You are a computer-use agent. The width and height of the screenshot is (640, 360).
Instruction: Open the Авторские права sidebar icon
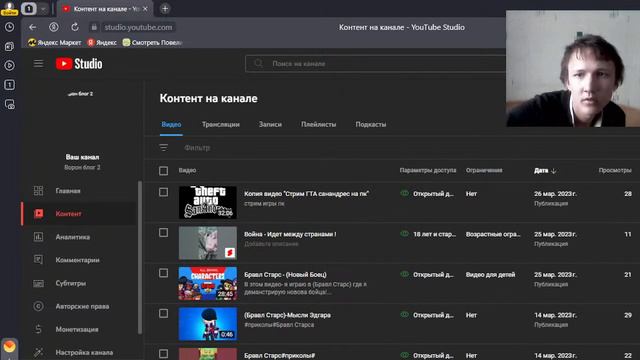click(x=38, y=306)
